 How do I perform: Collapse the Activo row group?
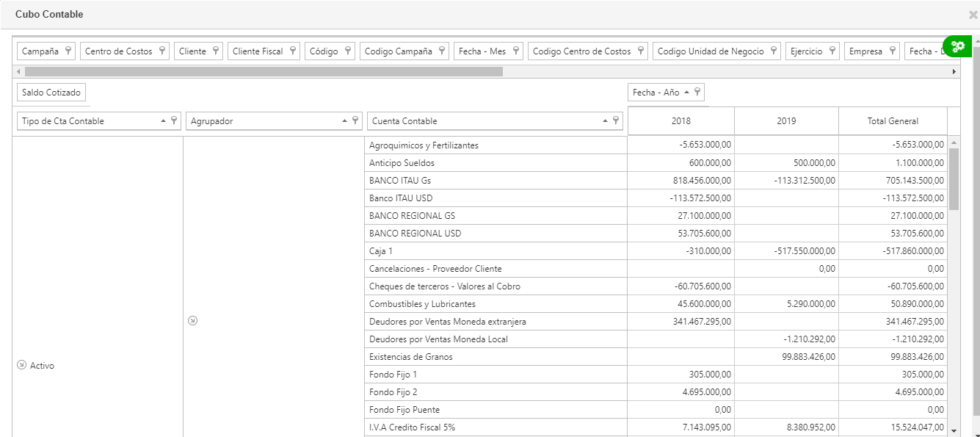21,365
